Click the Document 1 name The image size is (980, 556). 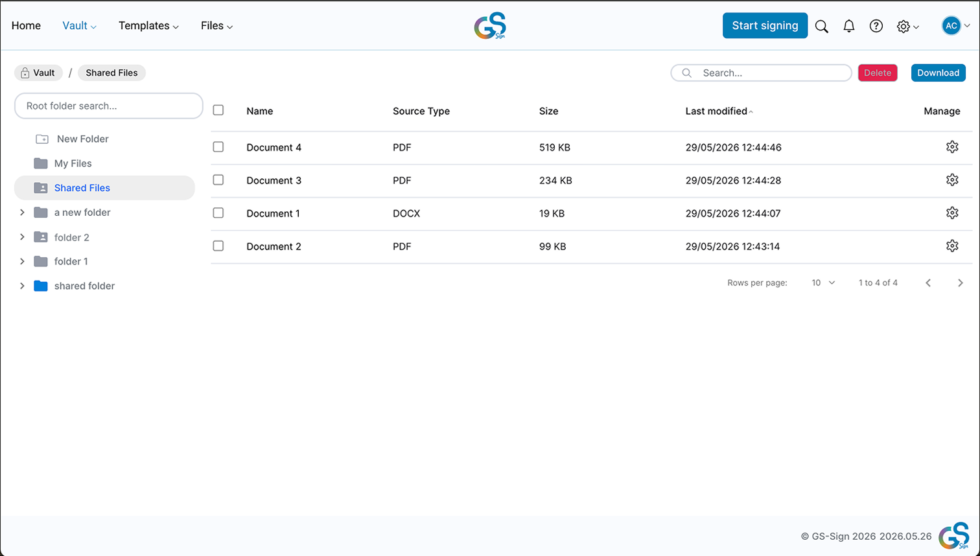click(273, 213)
